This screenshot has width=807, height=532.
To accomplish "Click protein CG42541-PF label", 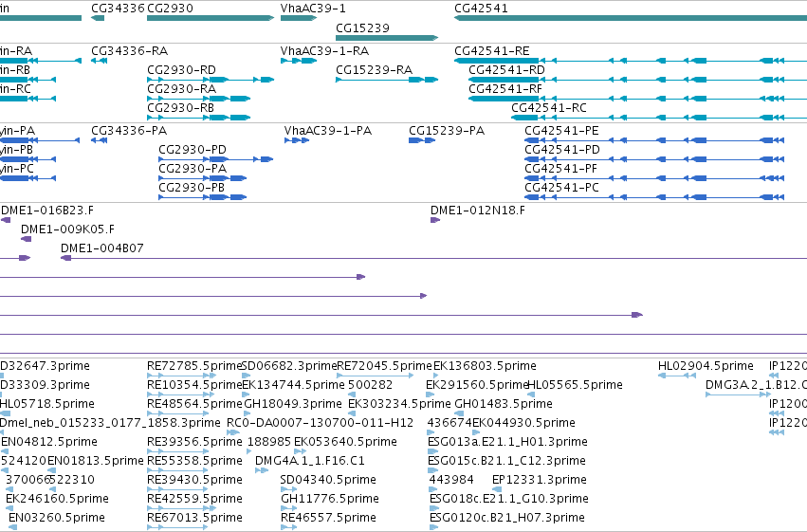I will pos(561,169).
